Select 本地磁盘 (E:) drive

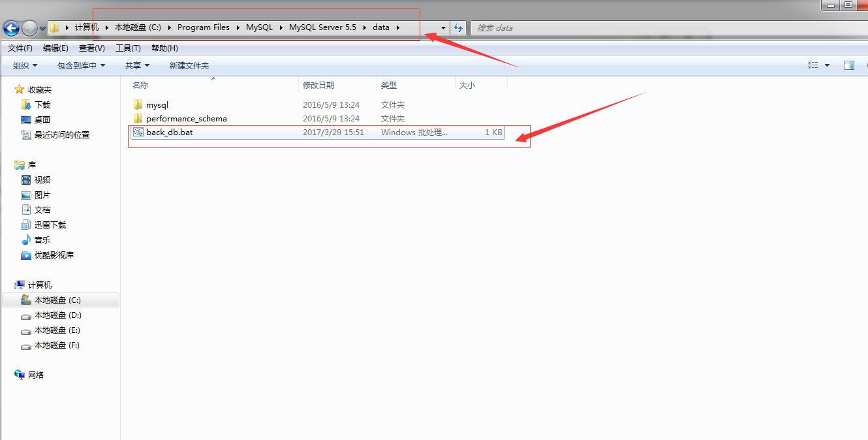click(x=57, y=330)
